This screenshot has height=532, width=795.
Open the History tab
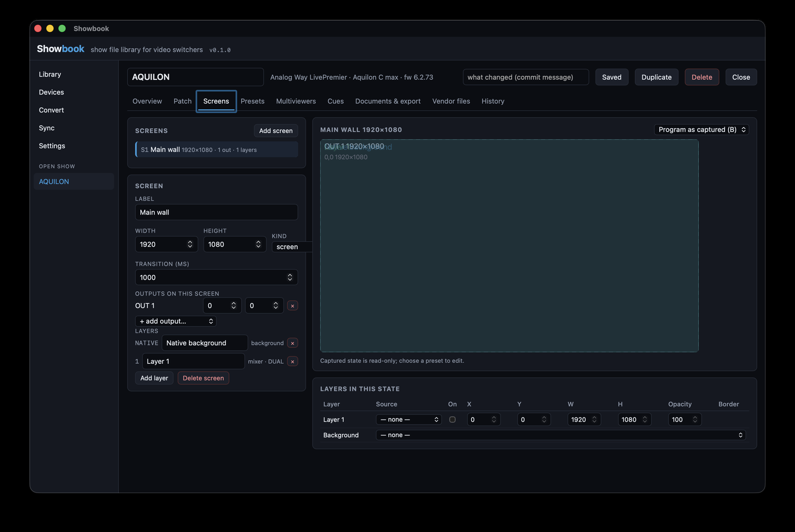click(x=493, y=101)
